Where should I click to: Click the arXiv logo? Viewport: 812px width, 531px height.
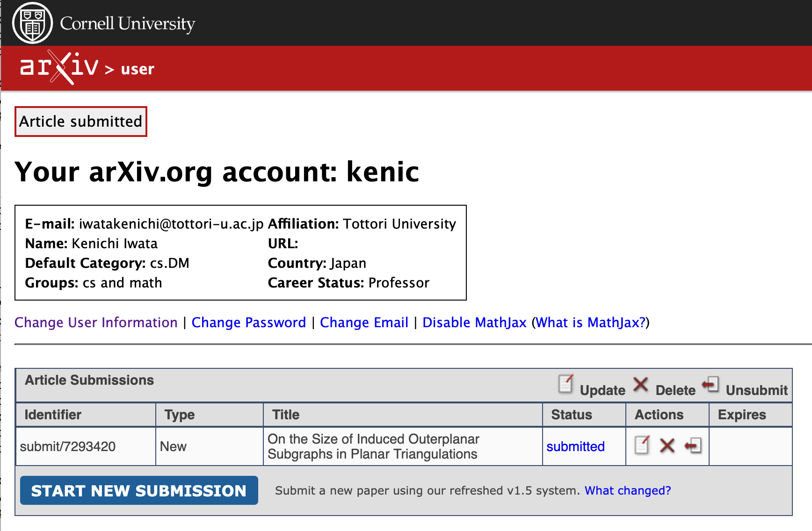58,68
